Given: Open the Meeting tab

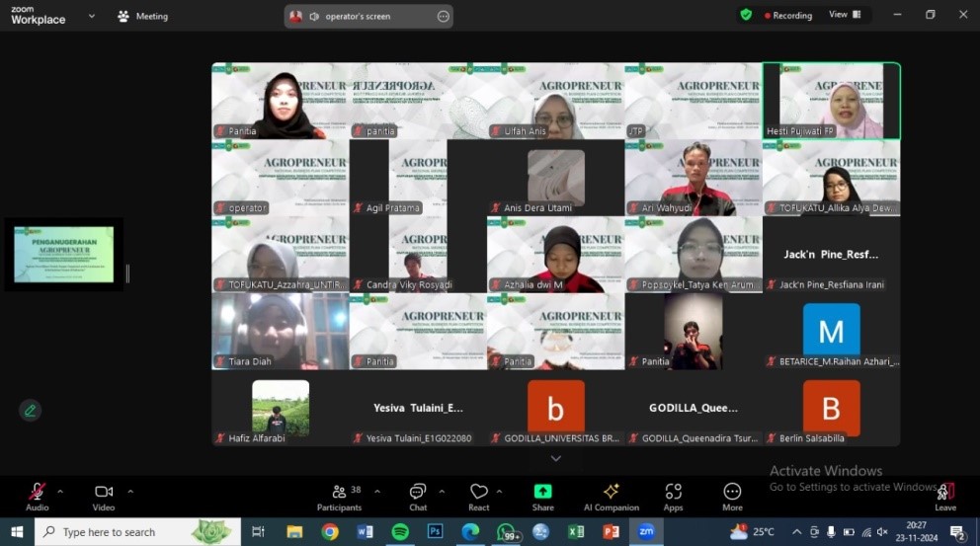Looking at the screenshot, I should coord(143,16).
